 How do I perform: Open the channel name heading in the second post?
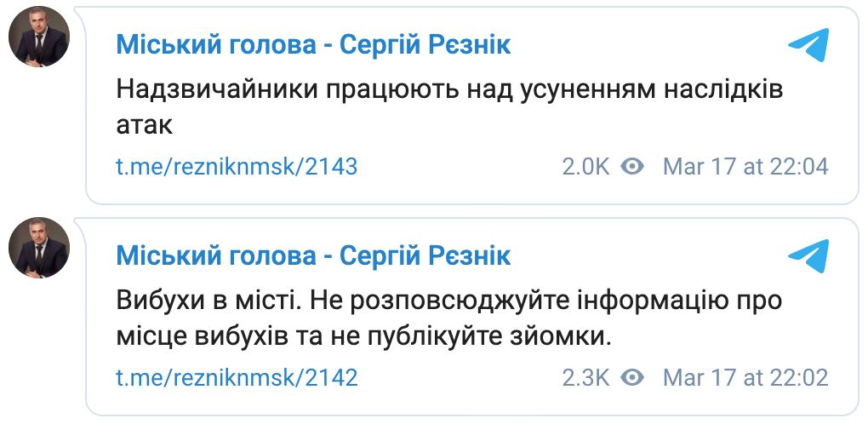click(x=313, y=255)
